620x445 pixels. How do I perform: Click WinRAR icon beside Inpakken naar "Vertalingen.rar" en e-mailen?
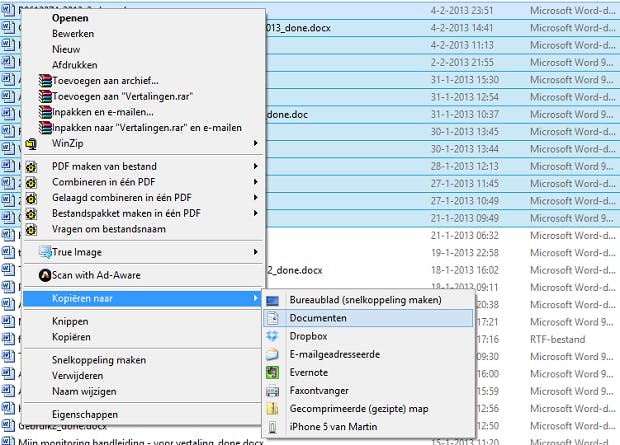tap(45, 128)
